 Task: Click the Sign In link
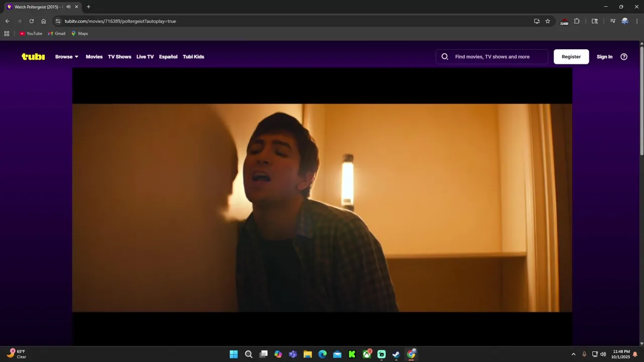point(604,57)
